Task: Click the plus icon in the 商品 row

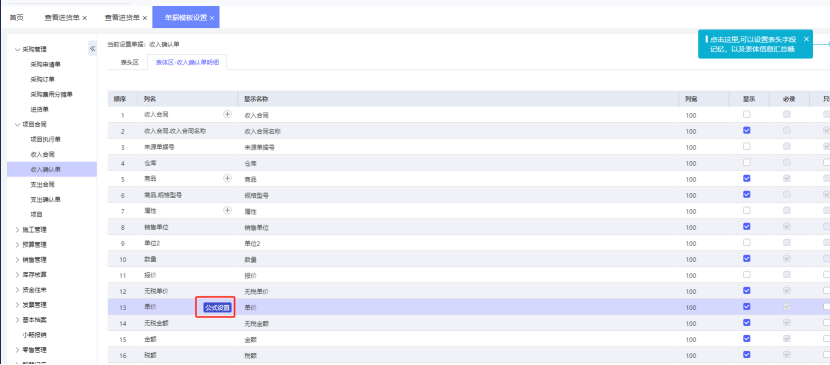Action: point(228,178)
